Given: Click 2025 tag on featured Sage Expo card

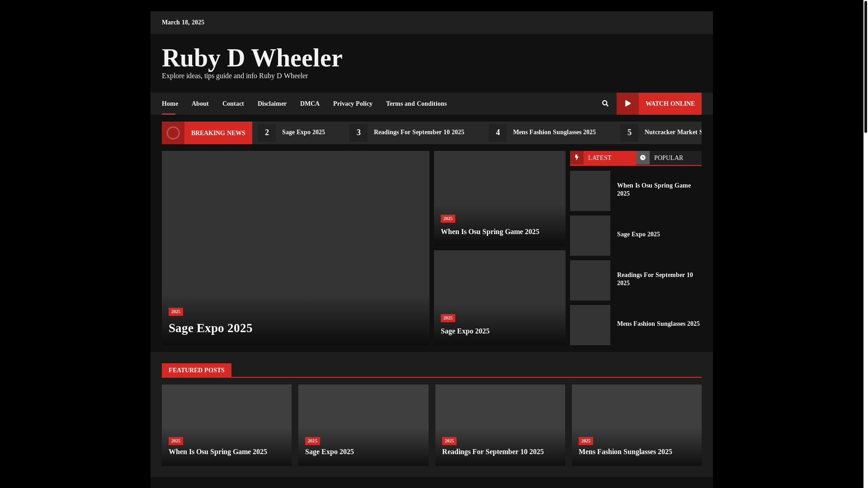Looking at the screenshot, I should (x=312, y=441).
